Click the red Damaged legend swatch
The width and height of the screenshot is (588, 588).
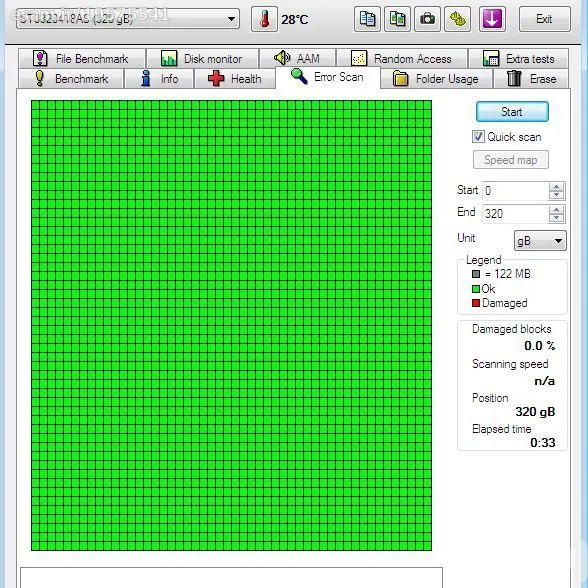point(476,303)
